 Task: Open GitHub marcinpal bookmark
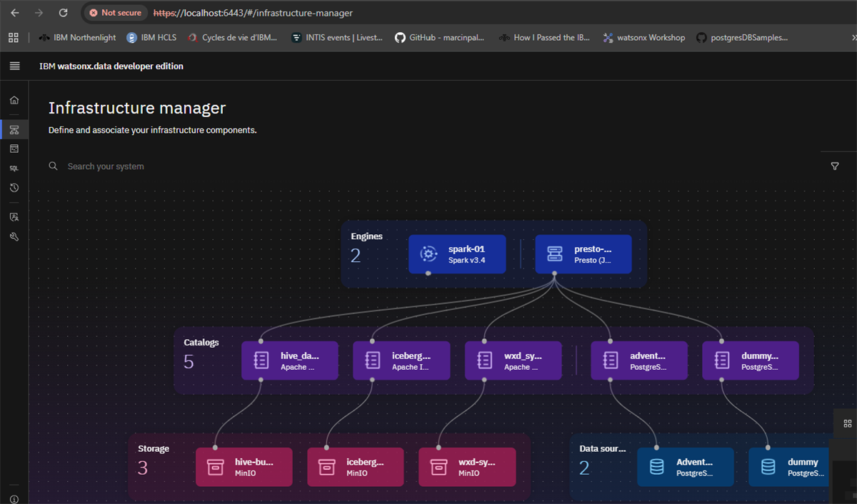[x=440, y=38]
